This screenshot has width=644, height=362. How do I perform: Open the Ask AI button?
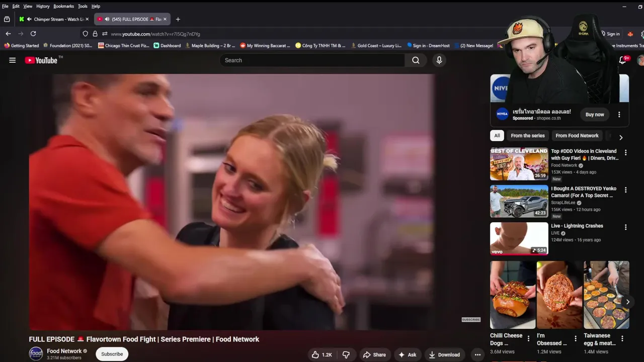pyautogui.click(x=408, y=354)
